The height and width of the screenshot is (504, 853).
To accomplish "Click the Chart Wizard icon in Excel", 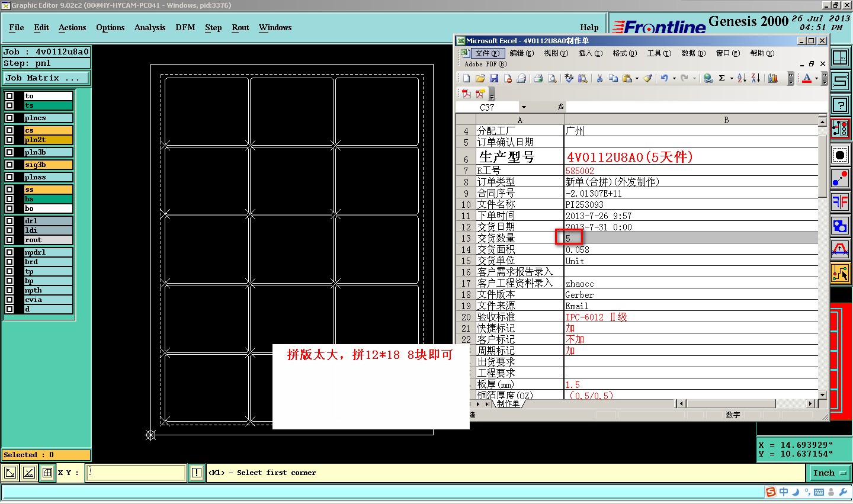I will pos(773,78).
